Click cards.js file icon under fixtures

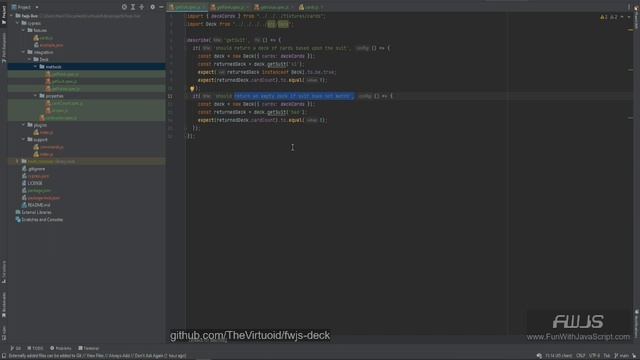[36, 38]
